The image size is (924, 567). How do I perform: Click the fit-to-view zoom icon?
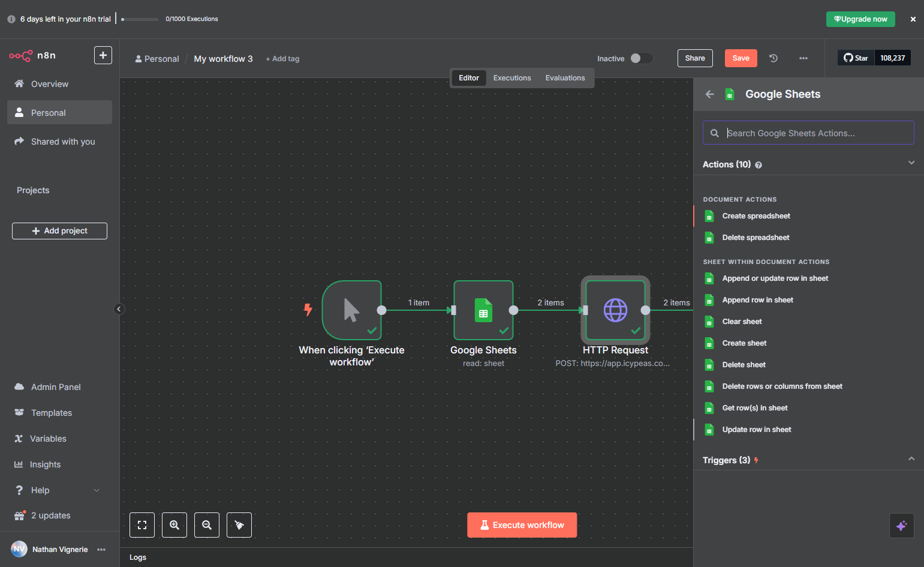pos(142,525)
